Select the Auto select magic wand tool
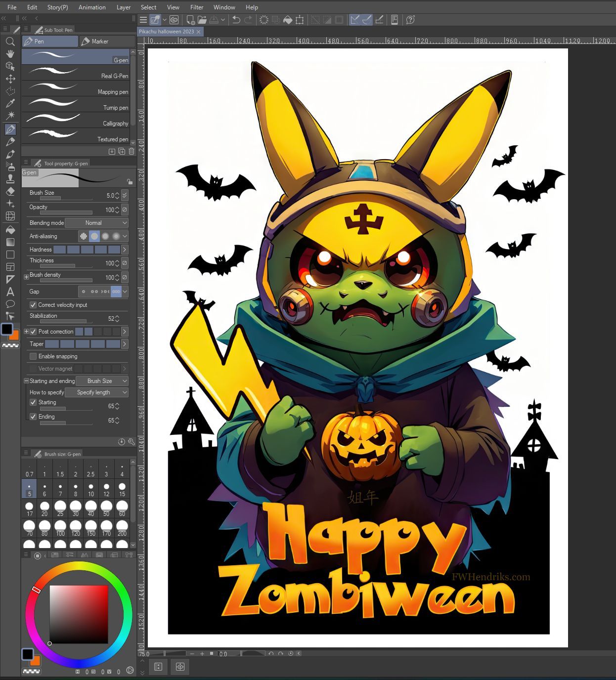This screenshot has width=616, height=680. coord(10,116)
